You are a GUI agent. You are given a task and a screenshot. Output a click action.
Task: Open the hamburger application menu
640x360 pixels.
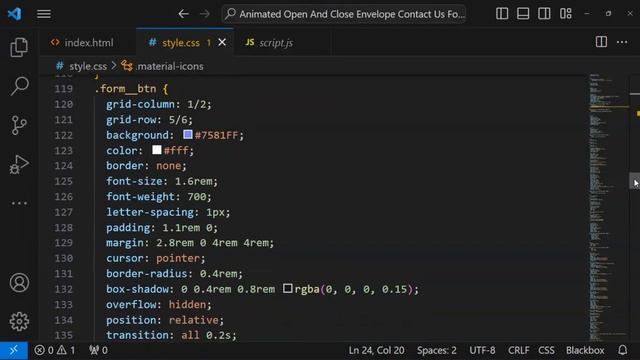point(44,14)
